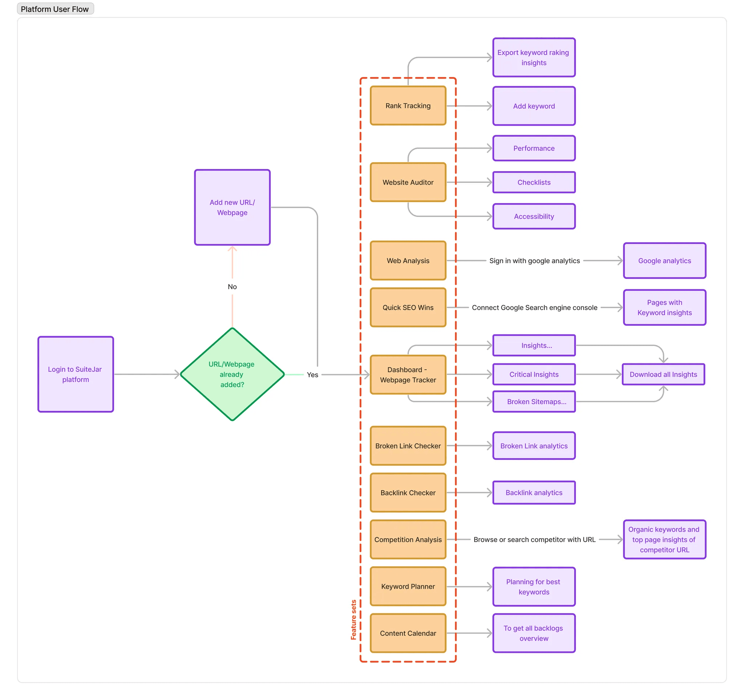Screen dimensions: 744x700
Task: Select the Critical Insights node
Action: click(534, 374)
